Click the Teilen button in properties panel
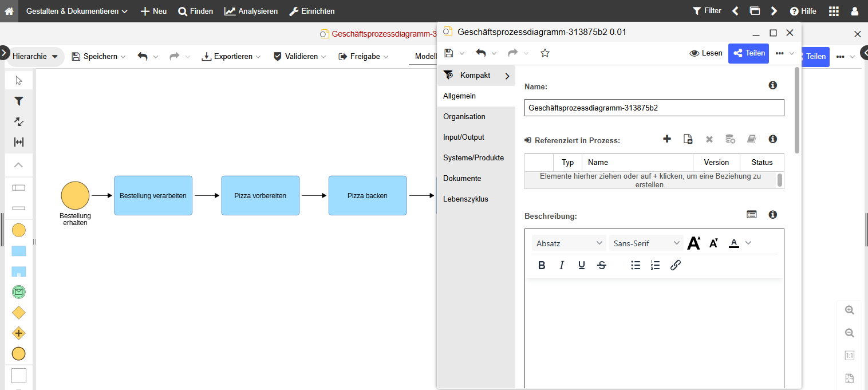This screenshot has width=868, height=390. (x=749, y=53)
